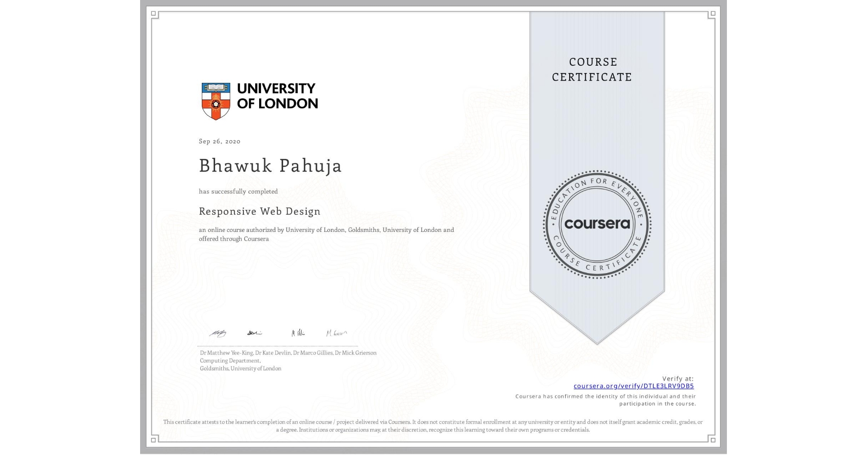Click the recipient name Bhawuk Pahuja
The width and height of the screenshot is (868, 455).
(x=270, y=166)
